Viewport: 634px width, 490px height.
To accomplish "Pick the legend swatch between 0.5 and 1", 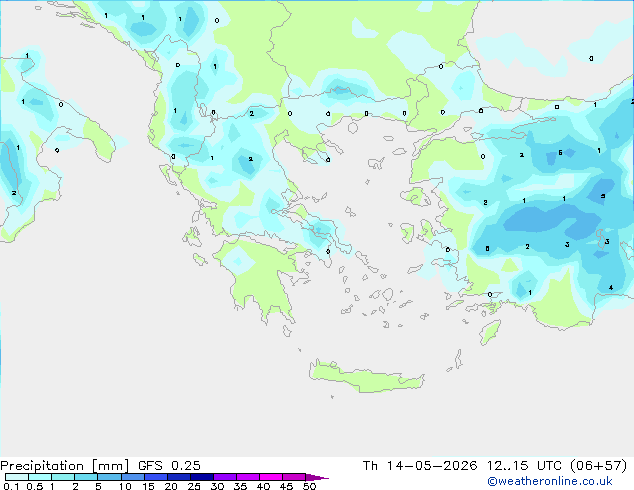I will pos(40,477).
